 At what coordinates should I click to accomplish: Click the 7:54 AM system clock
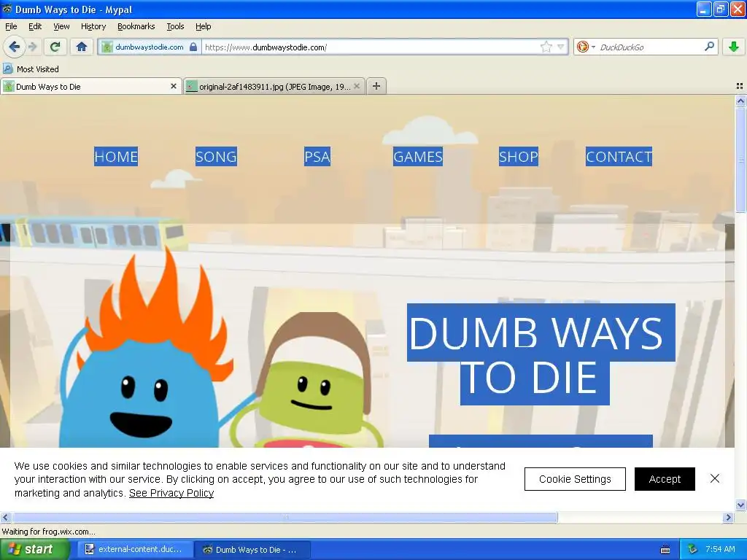(x=720, y=549)
